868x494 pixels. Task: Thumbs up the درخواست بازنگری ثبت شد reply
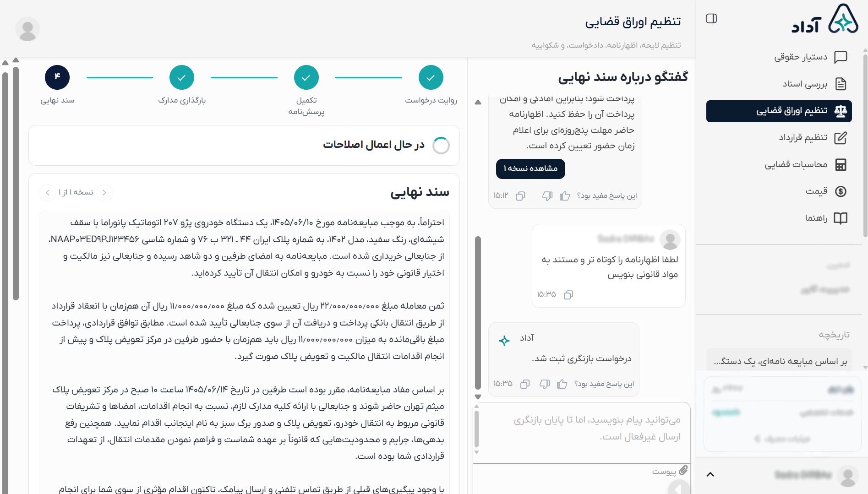[x=562, y=384]
